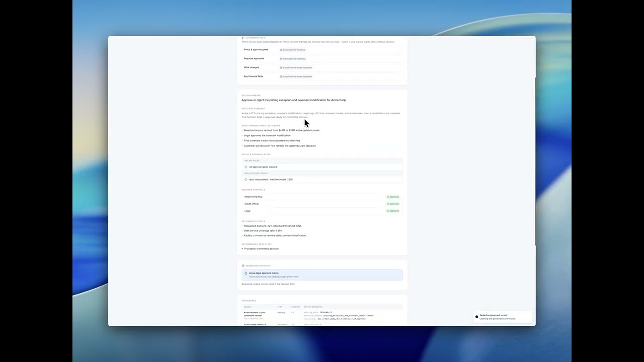Viewport: 644px width, 362px height.
Task: Click Approved badge for Relationship Mgr
Action: click(393, 197)
